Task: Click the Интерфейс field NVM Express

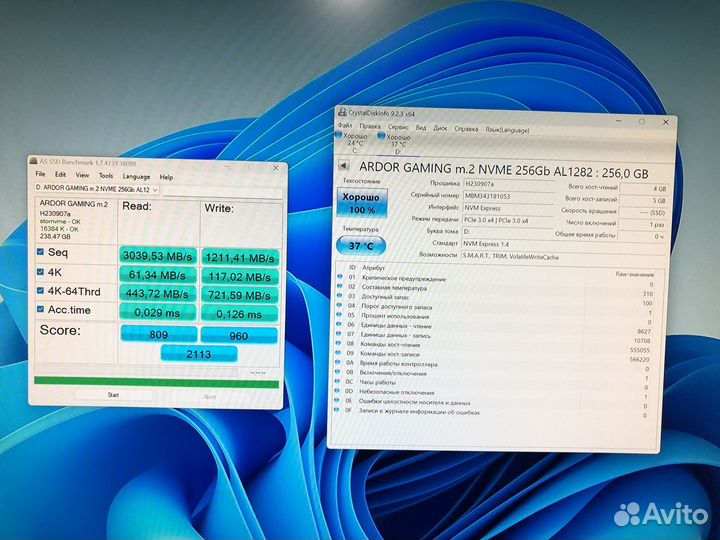Action: click(508, 208)
